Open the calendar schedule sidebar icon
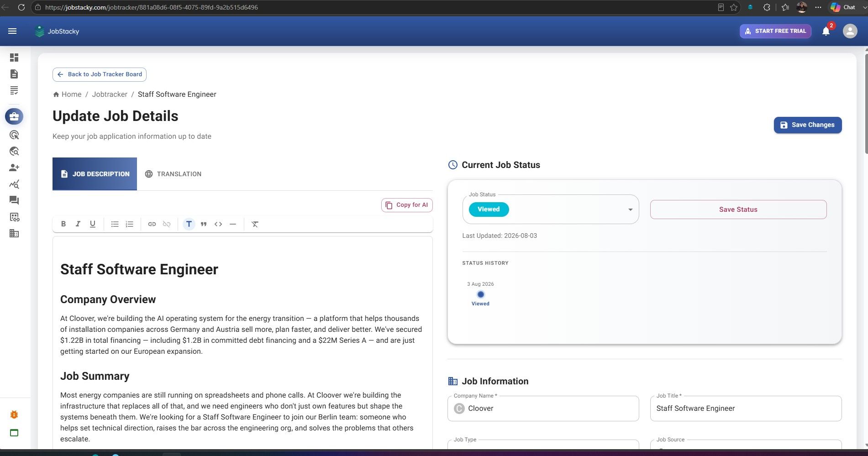This screenshot has width=868, height=456. (x=14, y=217)
